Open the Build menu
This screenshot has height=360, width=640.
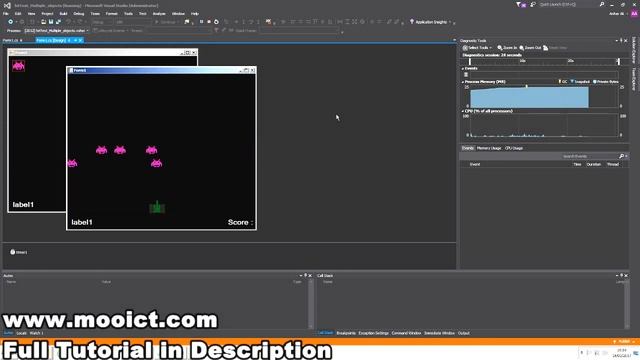tap(63, 13)
